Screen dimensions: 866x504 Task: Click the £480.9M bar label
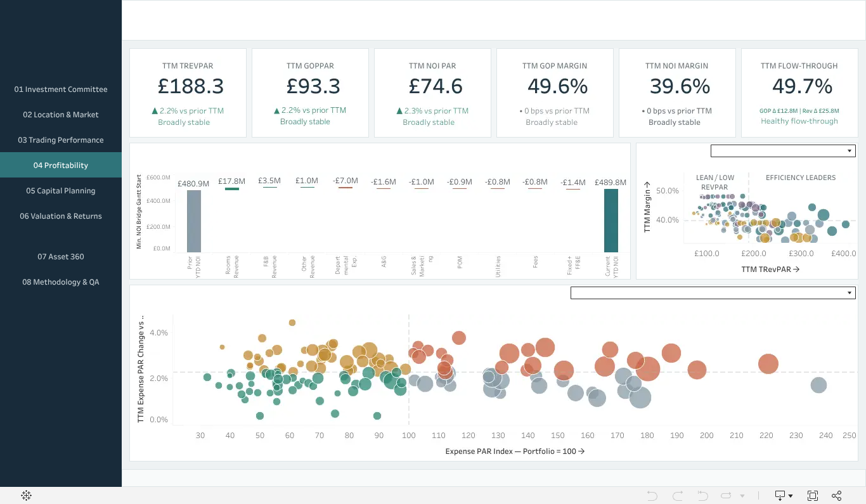(193, 183)
